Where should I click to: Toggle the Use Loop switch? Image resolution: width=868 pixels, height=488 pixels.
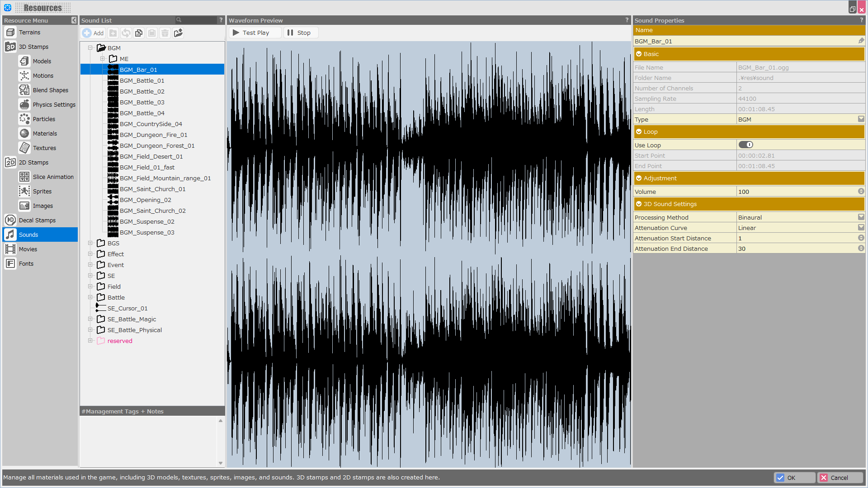[745, 145]
